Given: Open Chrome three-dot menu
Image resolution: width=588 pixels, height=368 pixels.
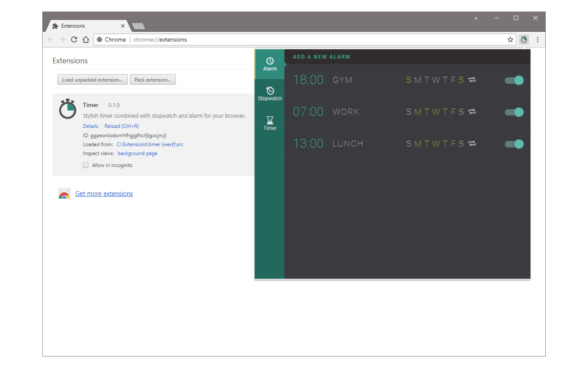Looking at the screenshot, I should tap(537, 40).
